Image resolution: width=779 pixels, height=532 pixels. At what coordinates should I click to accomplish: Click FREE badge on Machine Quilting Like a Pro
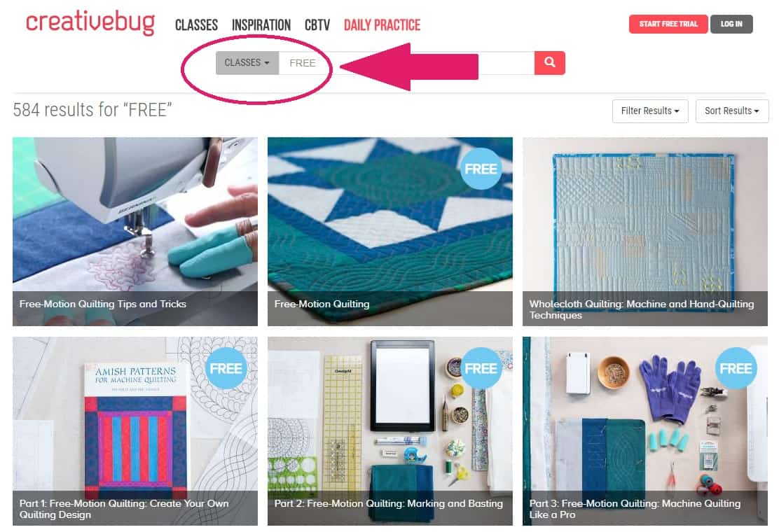736,368
